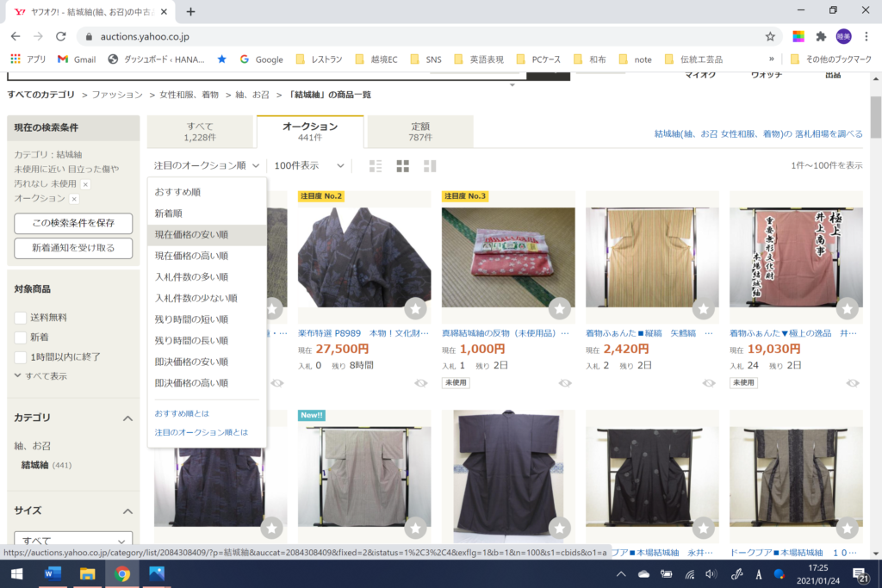Open Chrome profile avatar menu

pos(844,36)
